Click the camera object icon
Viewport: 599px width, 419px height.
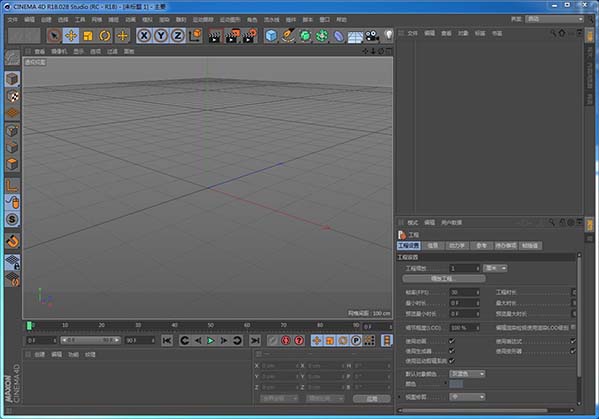click(x=372, y=36)
